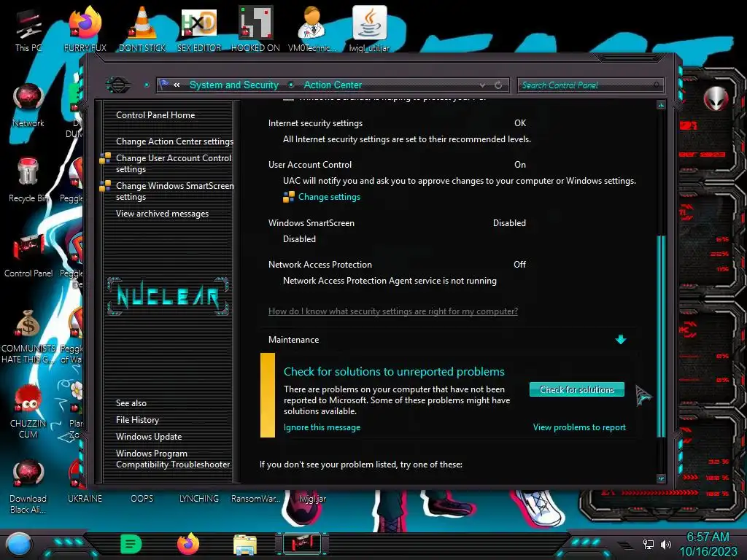
Task: Open the security settings help link
Action: pos(393,311)
